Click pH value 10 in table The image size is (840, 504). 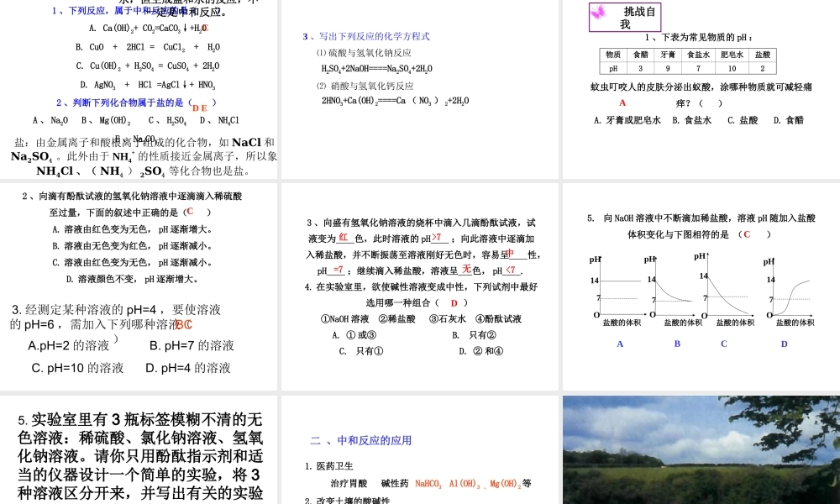(x=732, y=69)
